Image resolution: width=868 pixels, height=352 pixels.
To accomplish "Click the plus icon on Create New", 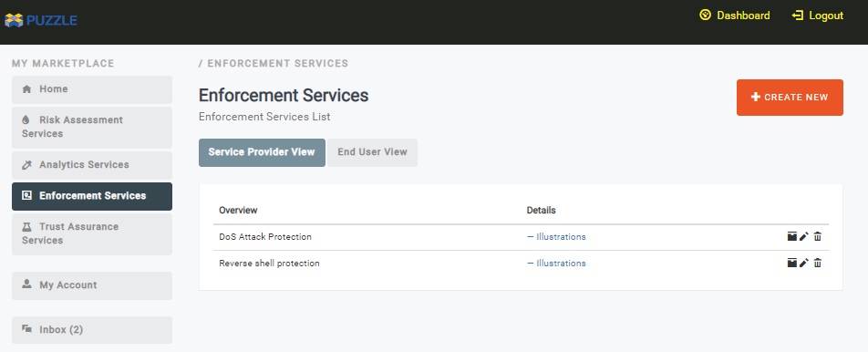I will pyautogui.click(x=756, y=98).
